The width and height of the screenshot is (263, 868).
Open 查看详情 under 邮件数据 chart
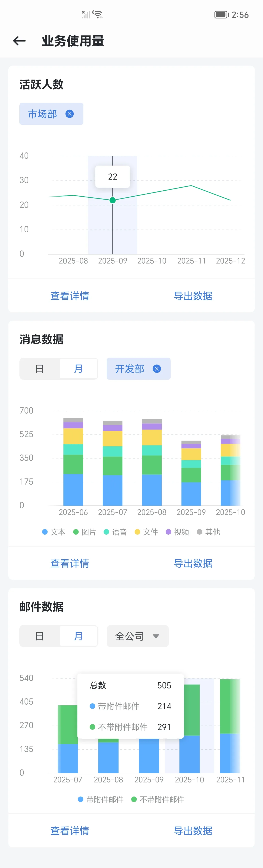(x=70, y=831)
